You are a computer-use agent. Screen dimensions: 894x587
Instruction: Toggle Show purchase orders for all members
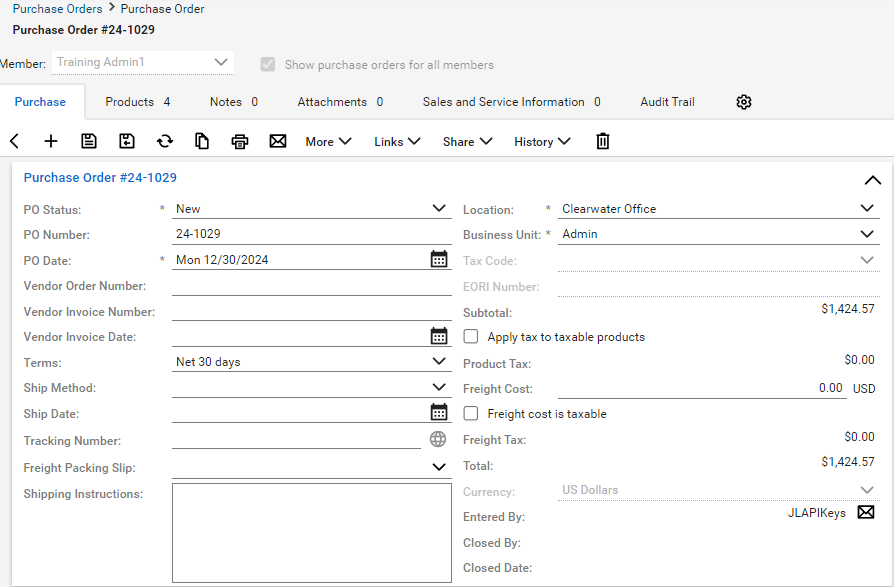268,65
